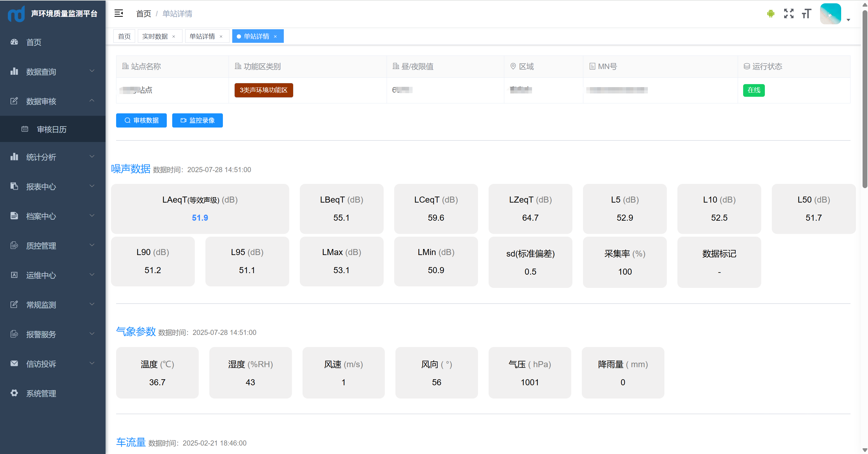Screen dimensions: 868x454
Task: Close the 实时数据 tab
Action: coord(174,37)
